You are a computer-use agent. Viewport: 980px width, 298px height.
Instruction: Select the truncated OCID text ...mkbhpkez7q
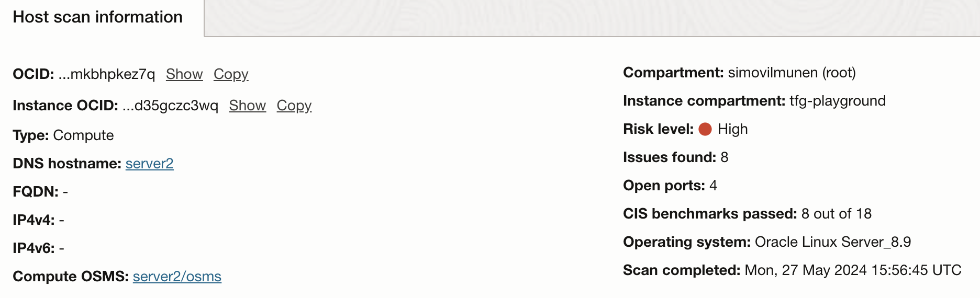tap(107, 74)
